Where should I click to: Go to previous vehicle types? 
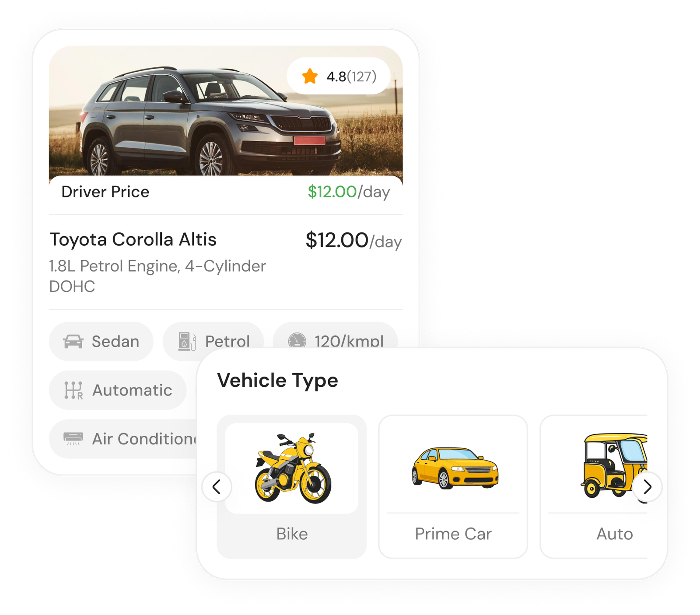point(217,486)
